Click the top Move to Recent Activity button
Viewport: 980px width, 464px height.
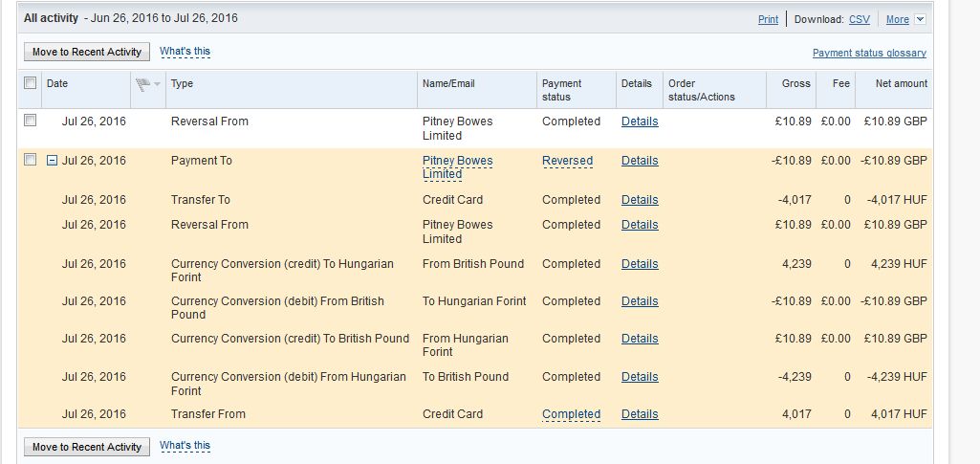(x=86, y=52)
